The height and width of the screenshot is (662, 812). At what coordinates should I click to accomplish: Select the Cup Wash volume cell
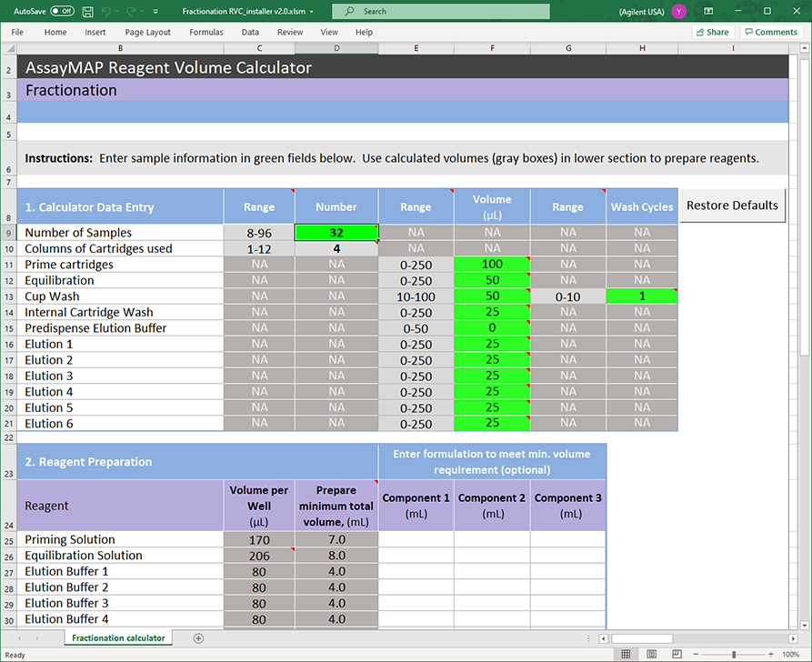tap(492, 296)
